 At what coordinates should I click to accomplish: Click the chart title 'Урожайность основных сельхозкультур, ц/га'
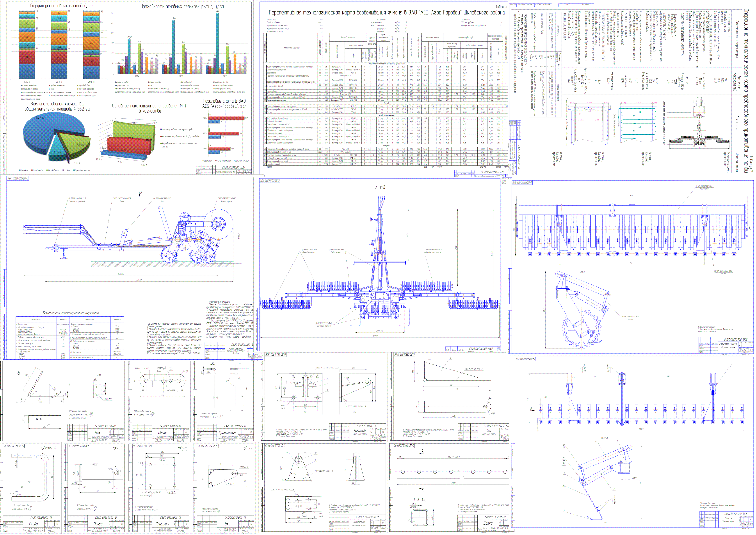pyautogui.click(x=182, y=6)
